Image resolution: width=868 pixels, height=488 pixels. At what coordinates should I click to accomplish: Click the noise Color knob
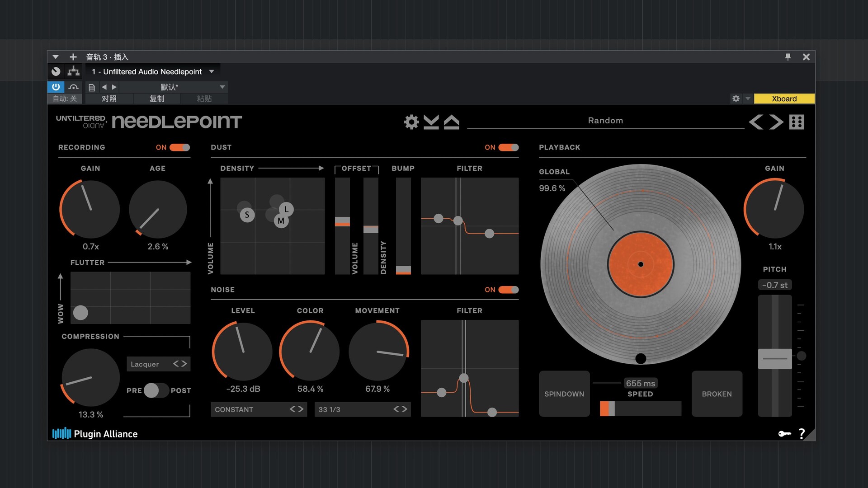coord(310,352)
